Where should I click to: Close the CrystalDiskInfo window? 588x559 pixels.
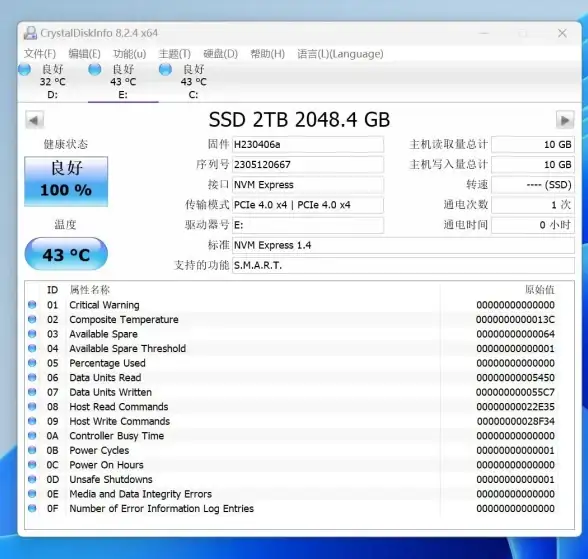(x=562, y=33)
